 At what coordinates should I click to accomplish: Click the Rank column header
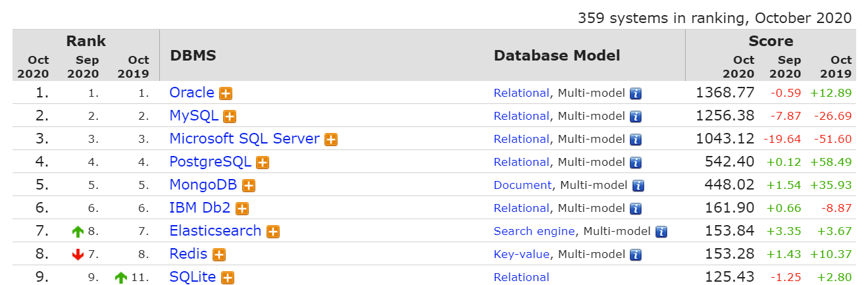86,41
